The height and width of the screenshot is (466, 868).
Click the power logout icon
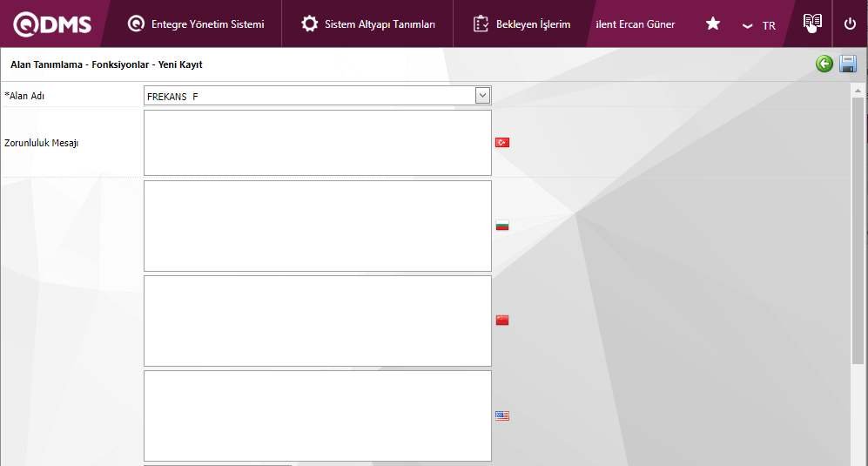[x=850, y=24]
